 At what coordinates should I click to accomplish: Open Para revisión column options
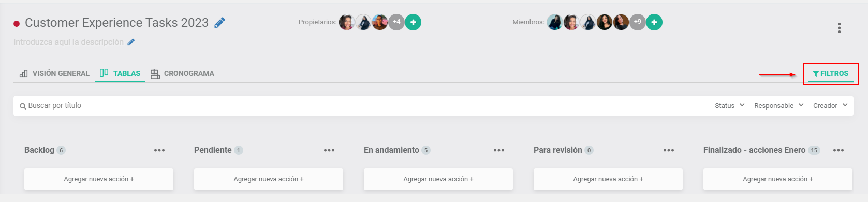[669, 150]
